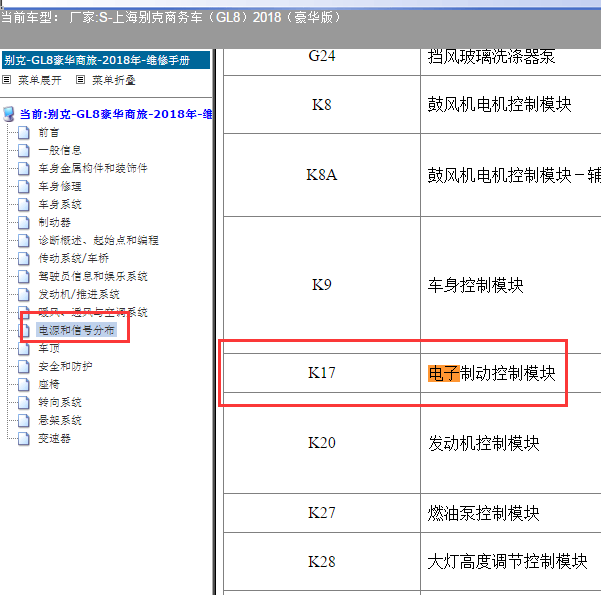
Task: Click the page icon next to 前言
Action: pyautogui.click(x=26, y=132)
